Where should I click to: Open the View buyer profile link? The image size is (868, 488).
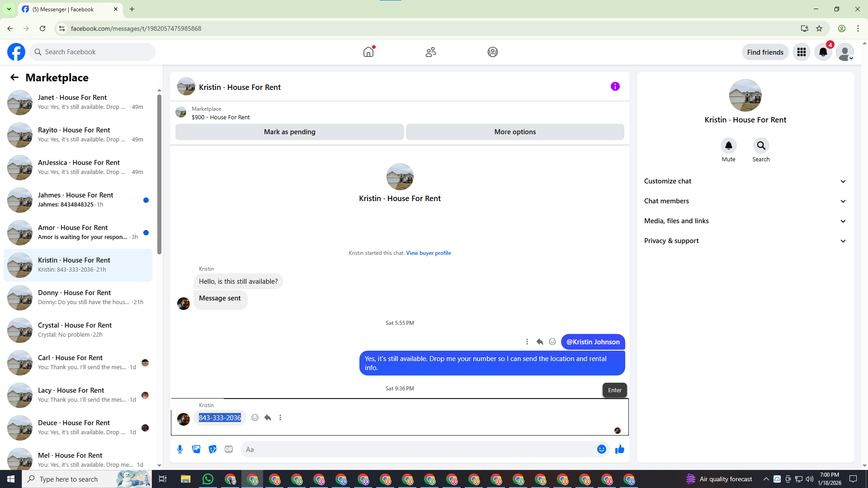(428, 253)
